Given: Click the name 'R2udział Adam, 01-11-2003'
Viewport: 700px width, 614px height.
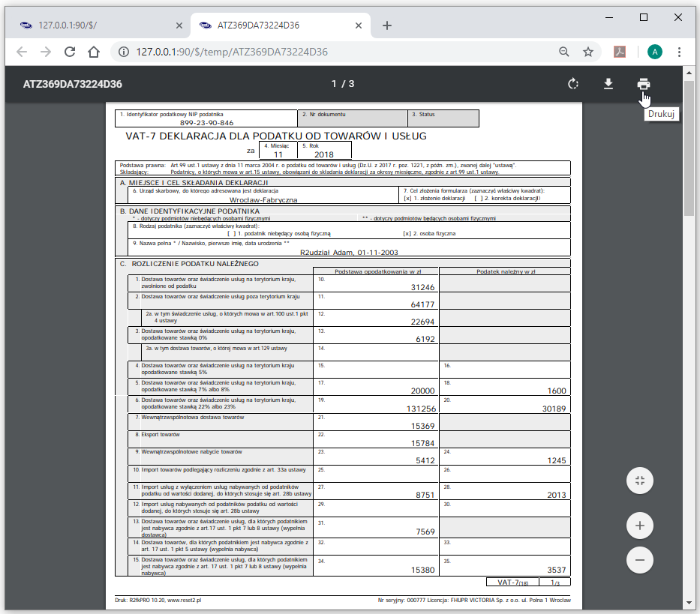Looking at the screenshot, I should coord(349,253).
